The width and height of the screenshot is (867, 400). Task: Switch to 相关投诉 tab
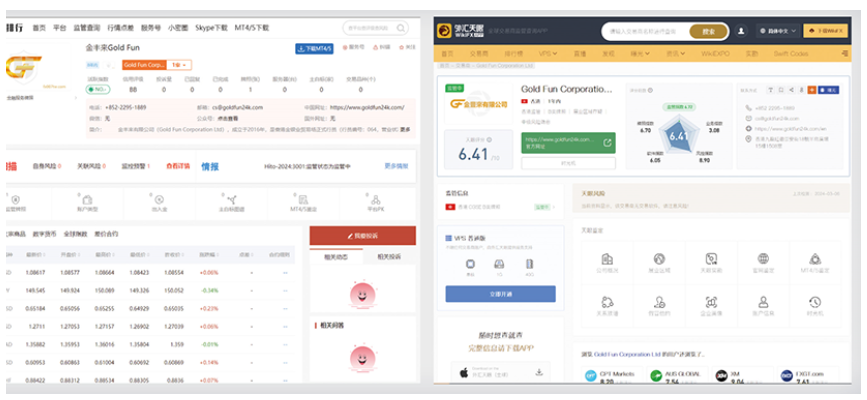coord(389,257)
